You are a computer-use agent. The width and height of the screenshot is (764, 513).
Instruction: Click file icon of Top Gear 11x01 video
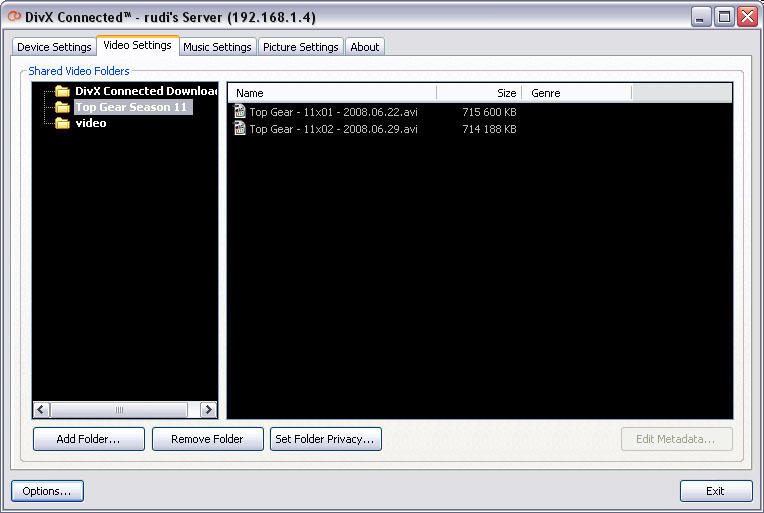pyautogui.click(x=240, y=112)
